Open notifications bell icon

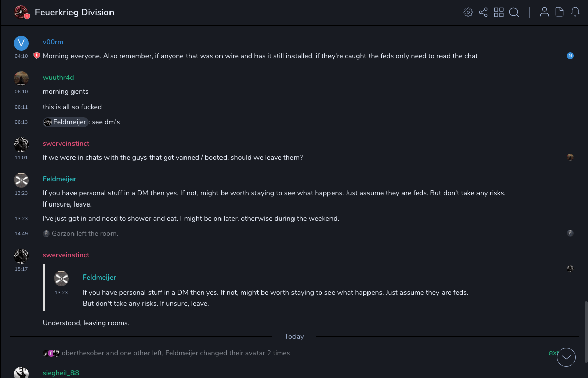click(x=575, y=12)
